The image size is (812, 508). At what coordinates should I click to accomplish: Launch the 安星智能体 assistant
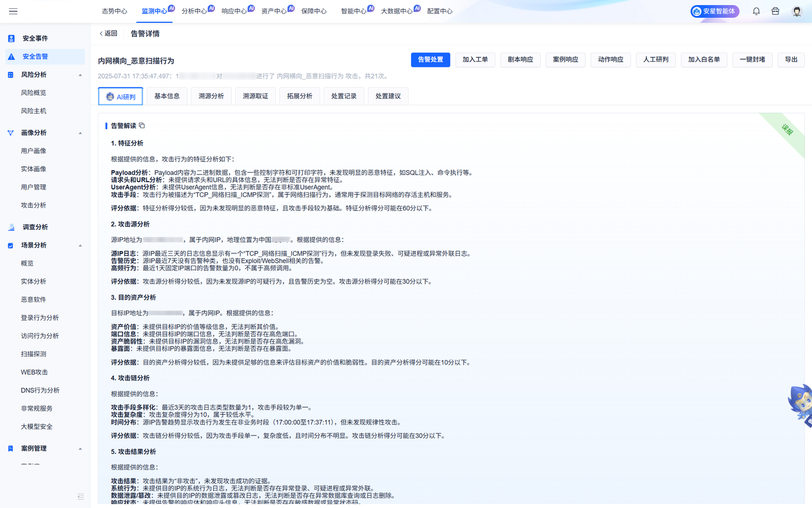pyautogui.click(x=714, y=11)
